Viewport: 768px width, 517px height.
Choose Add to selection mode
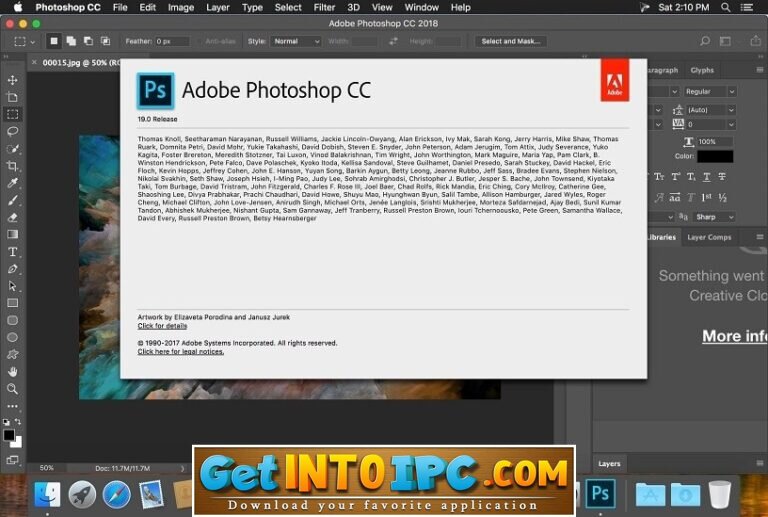click(x=71, y=41)
